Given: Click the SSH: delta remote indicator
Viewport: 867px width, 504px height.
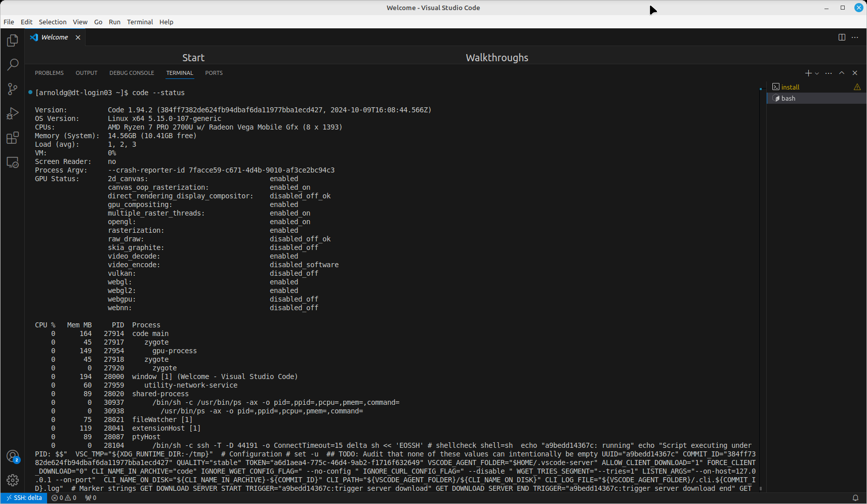Looking at the screenshot, I should (x=24, y=498).
